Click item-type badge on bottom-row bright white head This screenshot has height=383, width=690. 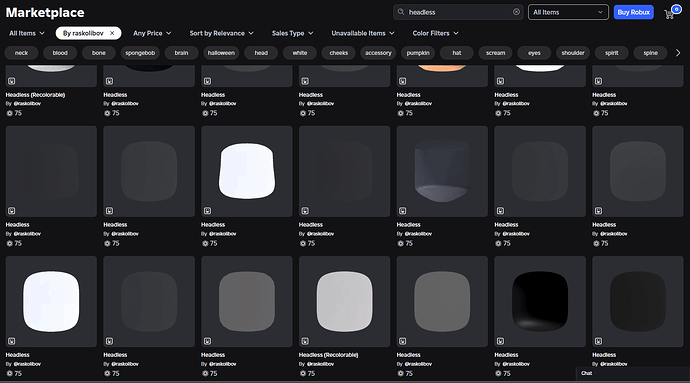pos(11,341)
